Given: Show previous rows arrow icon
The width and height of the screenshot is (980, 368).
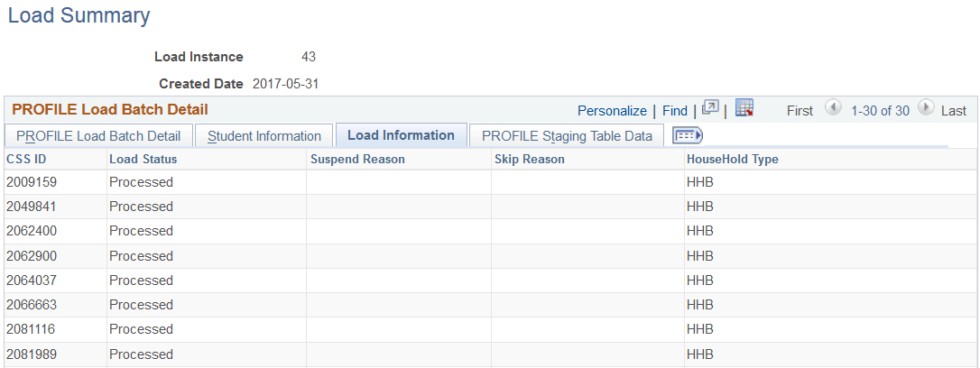Looking at the screenshot, I should click(833, 107).
